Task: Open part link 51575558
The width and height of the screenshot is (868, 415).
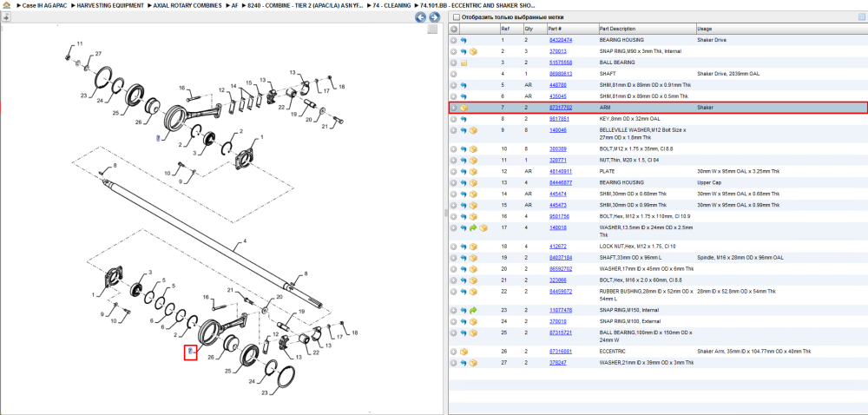Action: pyautogui.click(x=560, y=63)
